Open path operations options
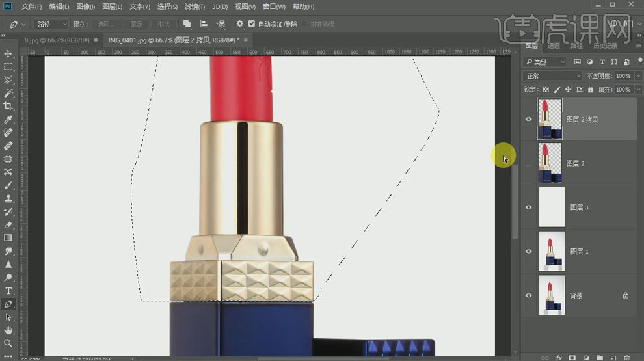 [x=187, y=24]
